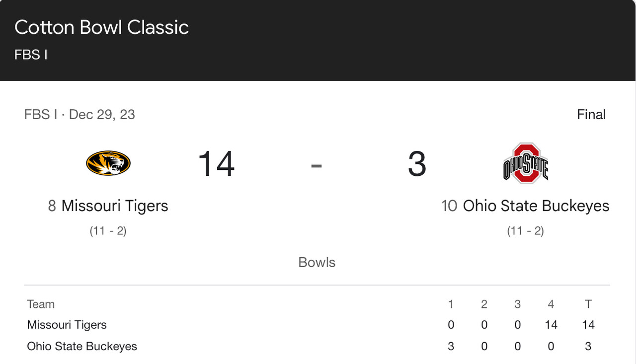Click the Ohio State Buckeyes logo
The height and width of the screenshot is (364, 636).
[x=526, y=163]
